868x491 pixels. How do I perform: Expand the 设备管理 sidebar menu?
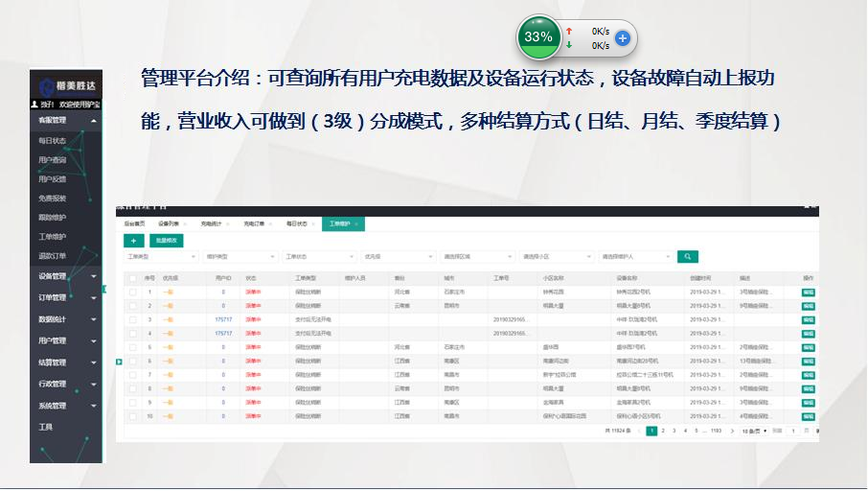(x=65, y=276)
